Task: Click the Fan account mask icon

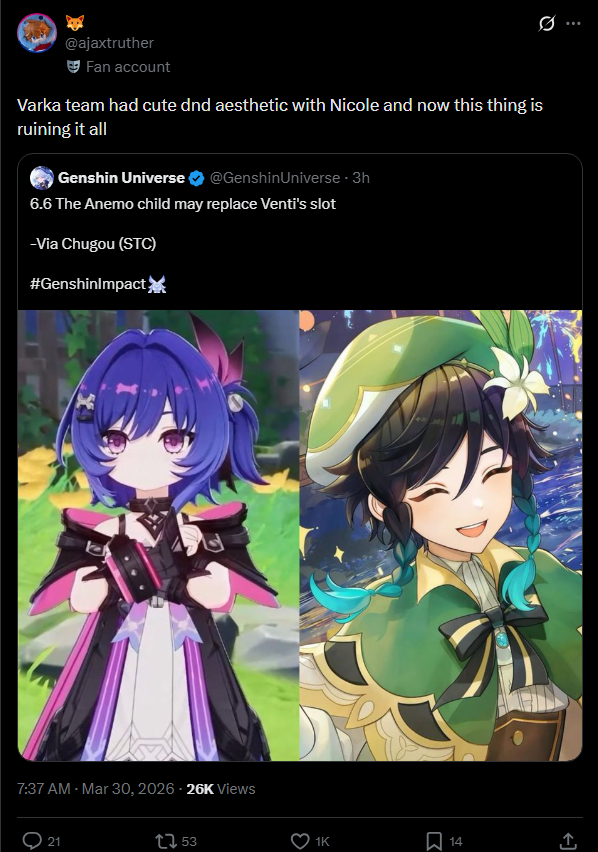Action: [73, 67]
